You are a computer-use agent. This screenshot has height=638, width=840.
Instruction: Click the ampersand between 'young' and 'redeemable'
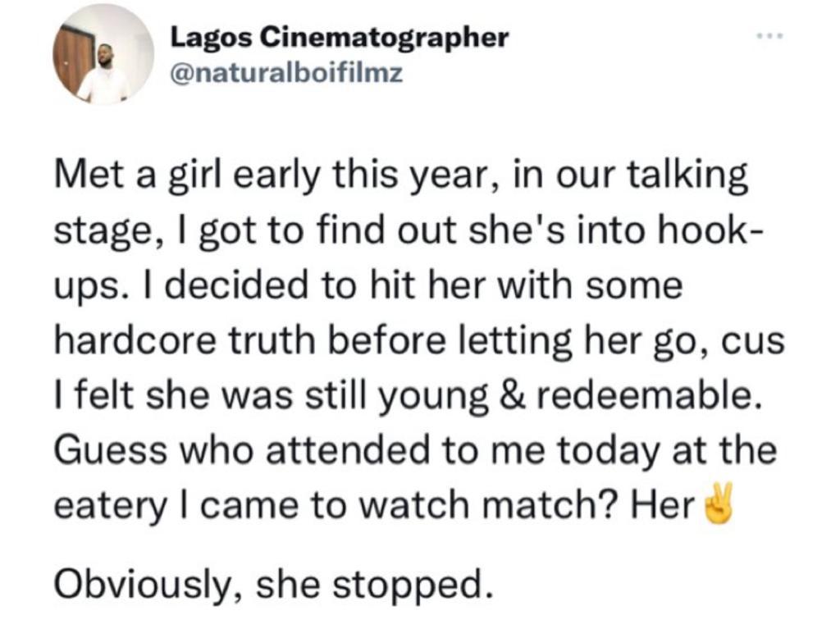pyautogui.click(x=509, y=395)
